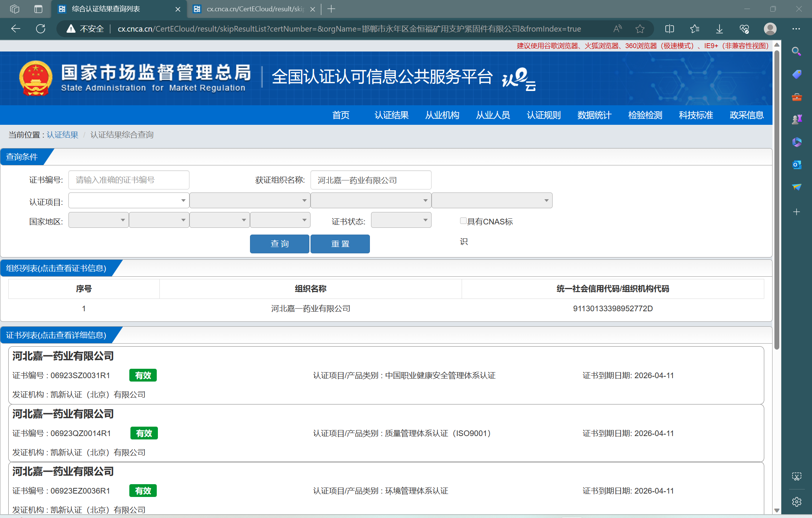Click the 国家市场监督管理总局 emblem logo
Viewport: 812px width, 518px height.
pos(36,78)
